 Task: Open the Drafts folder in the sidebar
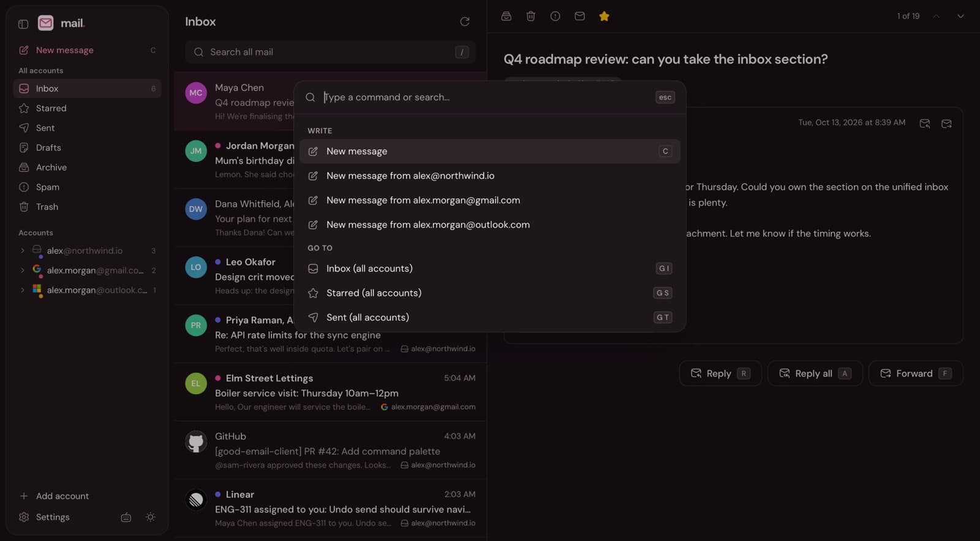coord(86,147)
